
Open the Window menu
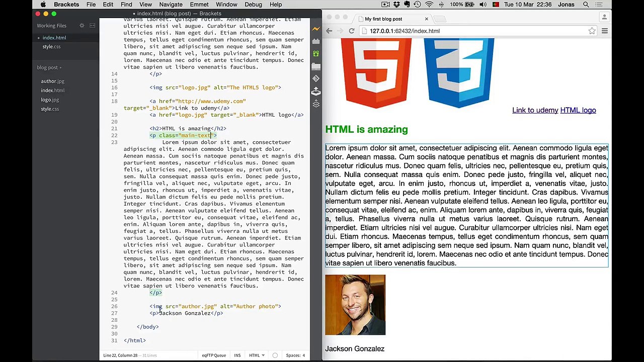click(x=226, y=5)
